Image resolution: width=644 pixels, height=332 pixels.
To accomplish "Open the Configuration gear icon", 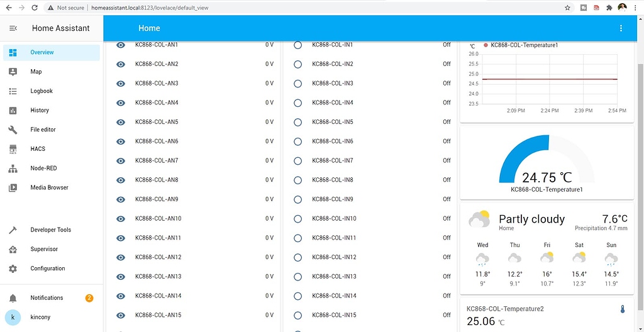I will point(13,268).
